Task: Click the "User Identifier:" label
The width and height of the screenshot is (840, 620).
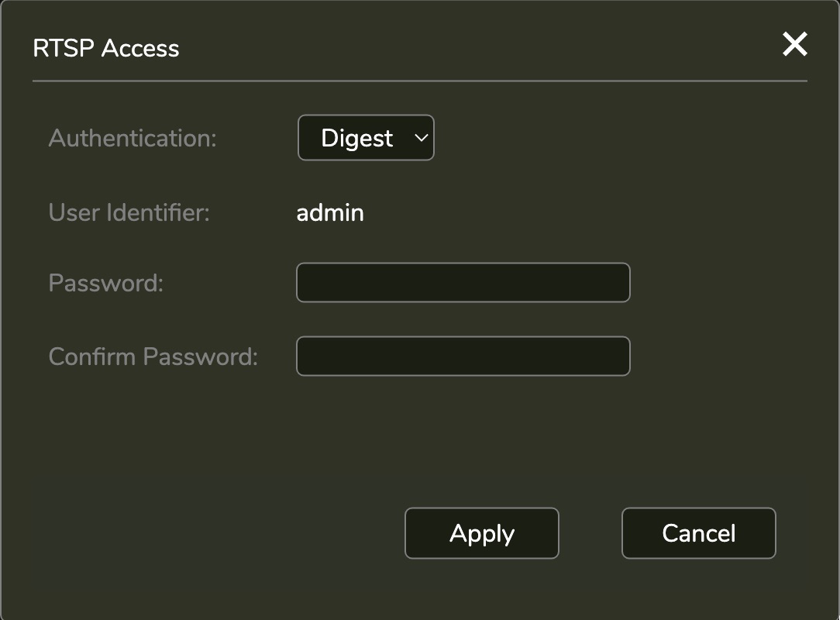Action: click(x=129, y=212)
